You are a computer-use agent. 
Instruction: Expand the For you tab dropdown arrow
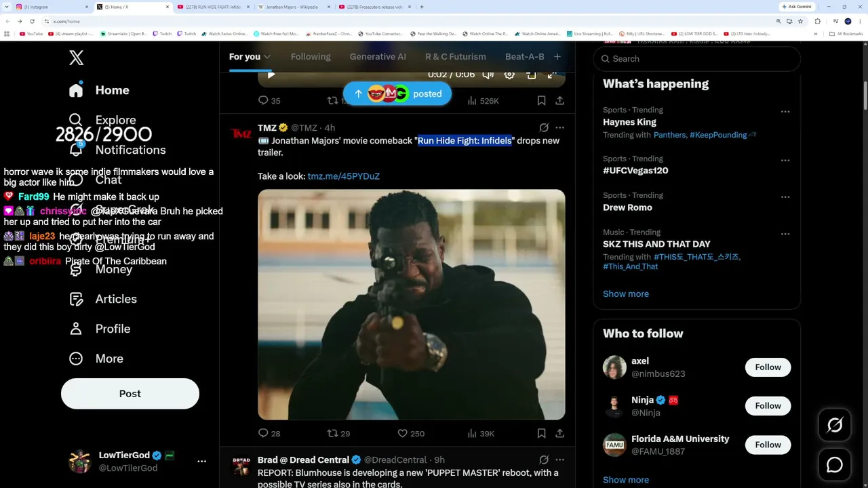[267, 57]
